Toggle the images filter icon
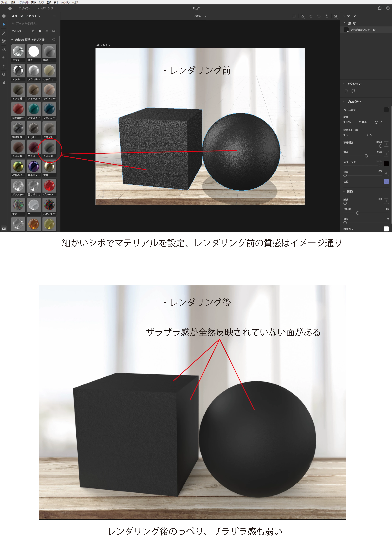392x540 pixels. click(x=54, y=31)
